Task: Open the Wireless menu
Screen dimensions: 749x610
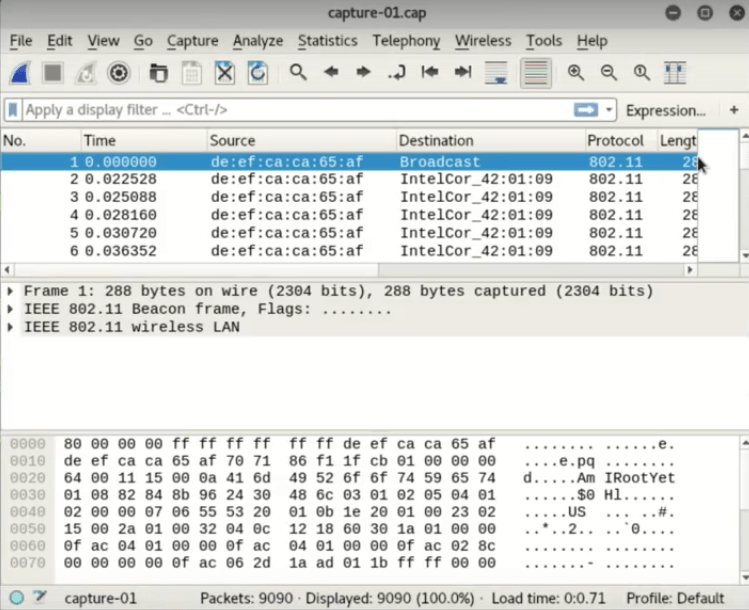Action: pyautogui.click(x=482, y=41)
